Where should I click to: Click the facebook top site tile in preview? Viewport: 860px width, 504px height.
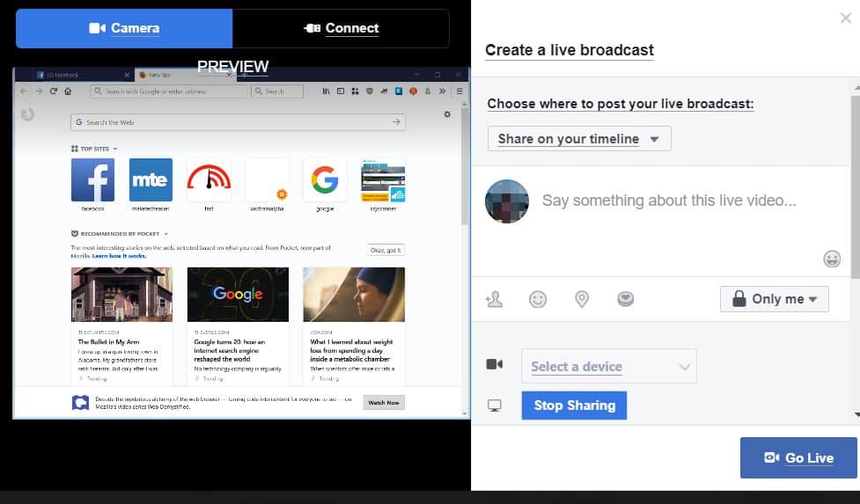tap(92, 180)
